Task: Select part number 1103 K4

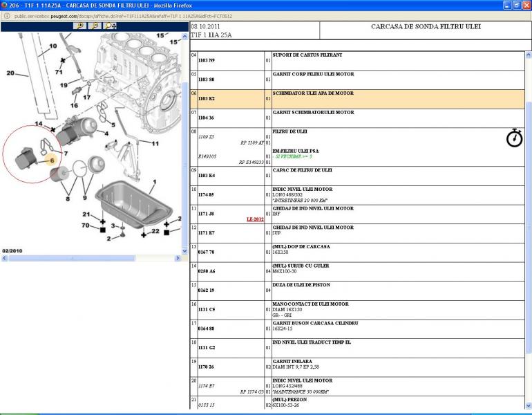Action: (x=207, y=176)
